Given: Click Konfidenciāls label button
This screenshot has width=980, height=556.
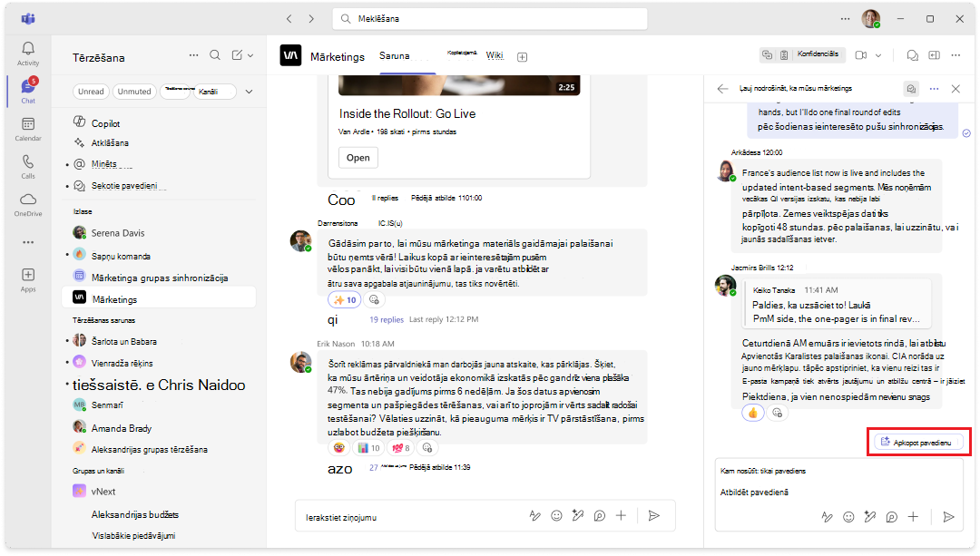Looking at the screenshot, I should 817,54.
